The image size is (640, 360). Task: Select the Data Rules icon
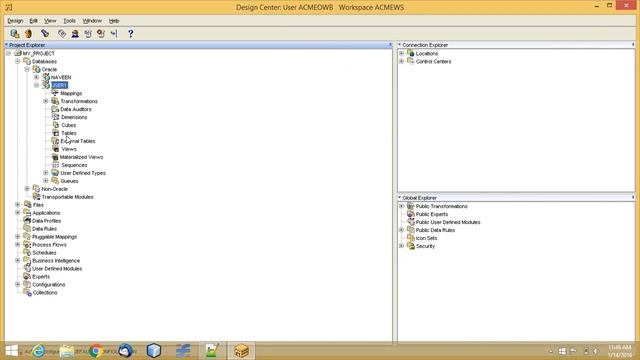(x=27, y=229)
